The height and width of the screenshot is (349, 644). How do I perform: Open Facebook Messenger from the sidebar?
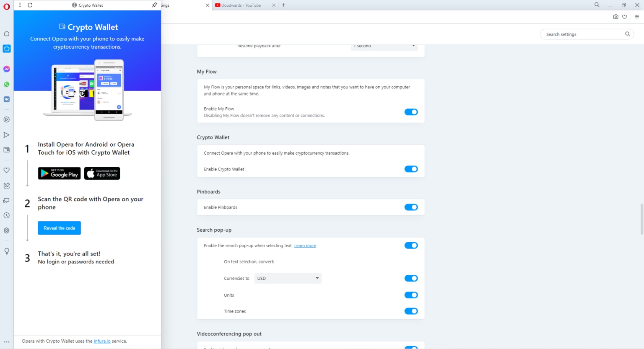pos(6,69)
